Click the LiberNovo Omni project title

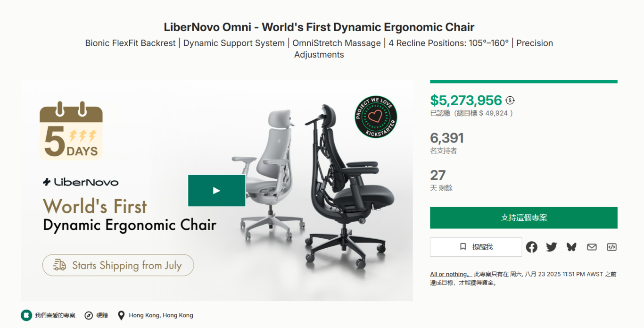click(x=319, y=27)
